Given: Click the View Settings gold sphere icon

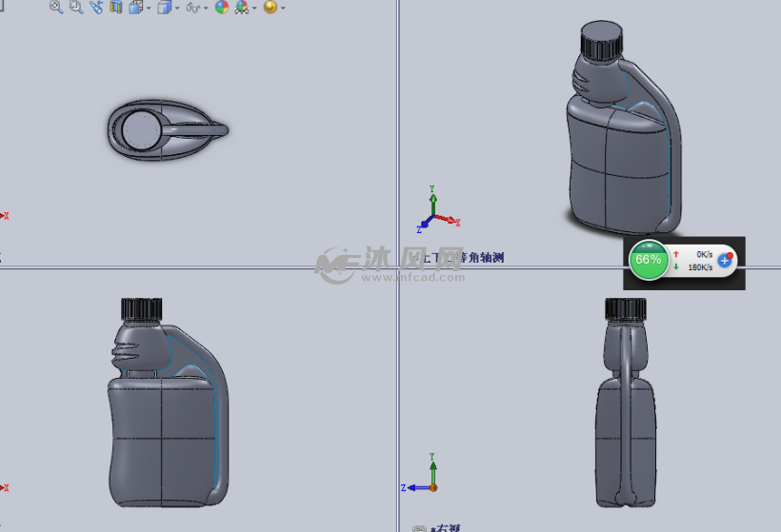Looking at the screenshot, I should pyautogui.click(x=270, y=7).
